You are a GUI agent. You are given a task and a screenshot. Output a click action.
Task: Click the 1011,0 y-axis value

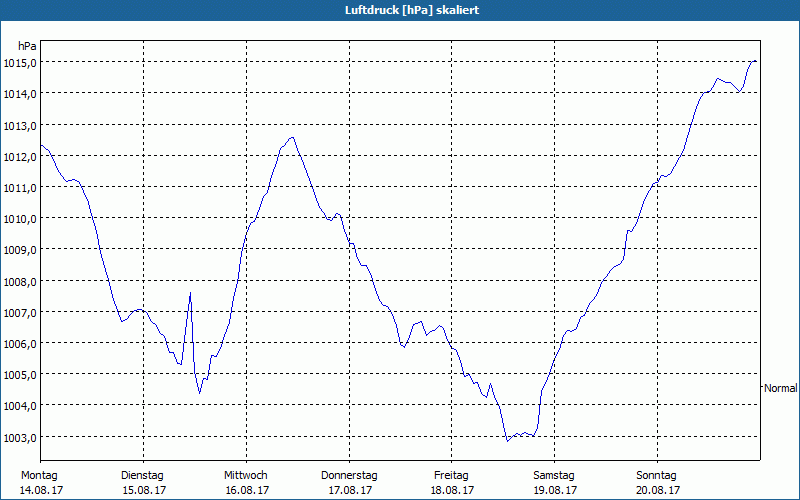point(20,188)
